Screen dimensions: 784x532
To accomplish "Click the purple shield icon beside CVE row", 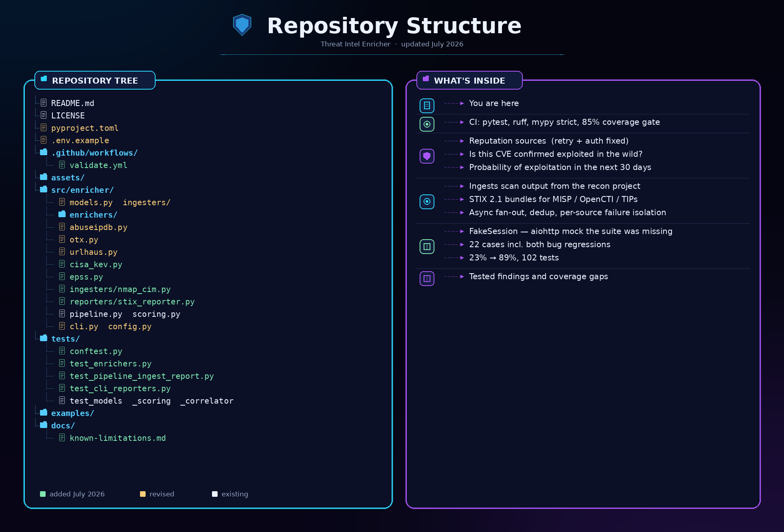I will [427, 156].
